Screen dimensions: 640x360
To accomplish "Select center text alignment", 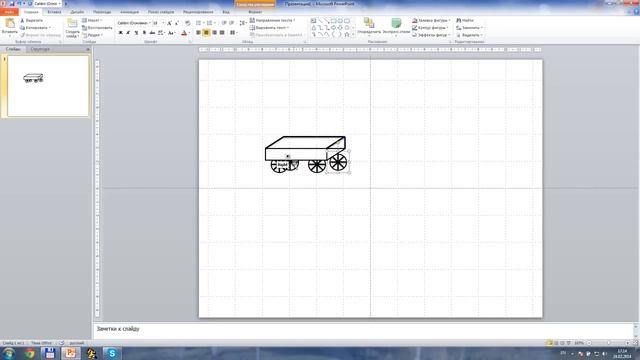I will pos(206,33).
